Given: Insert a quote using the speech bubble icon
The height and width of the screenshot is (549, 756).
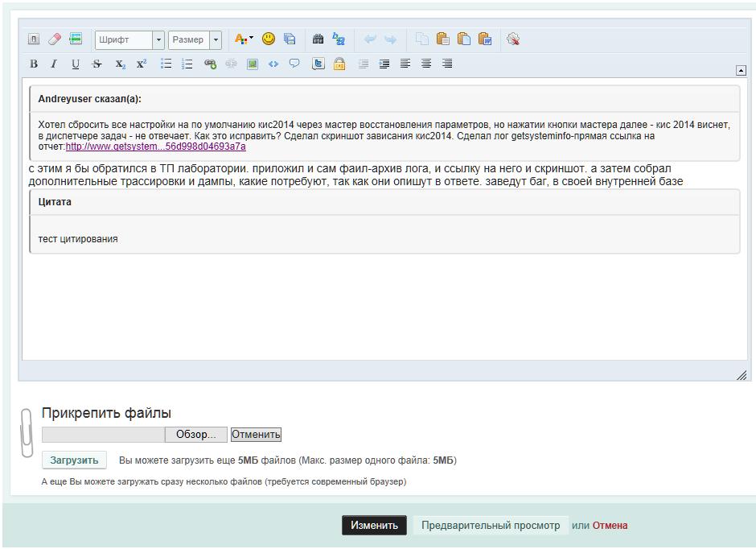Looking at the screenshot, I should tap(294, 64).
